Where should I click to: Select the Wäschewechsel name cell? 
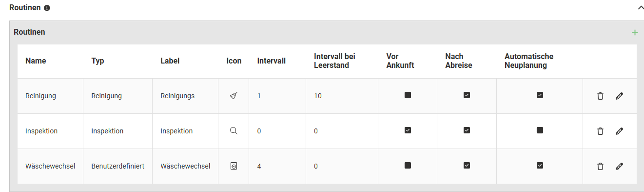pos(50,166)
